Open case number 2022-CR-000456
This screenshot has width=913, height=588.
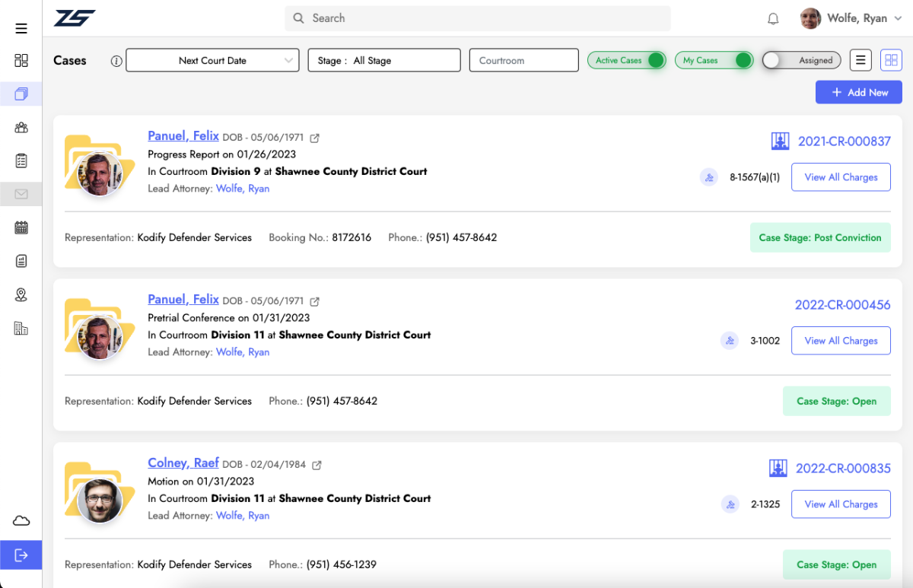coord(842,305)
